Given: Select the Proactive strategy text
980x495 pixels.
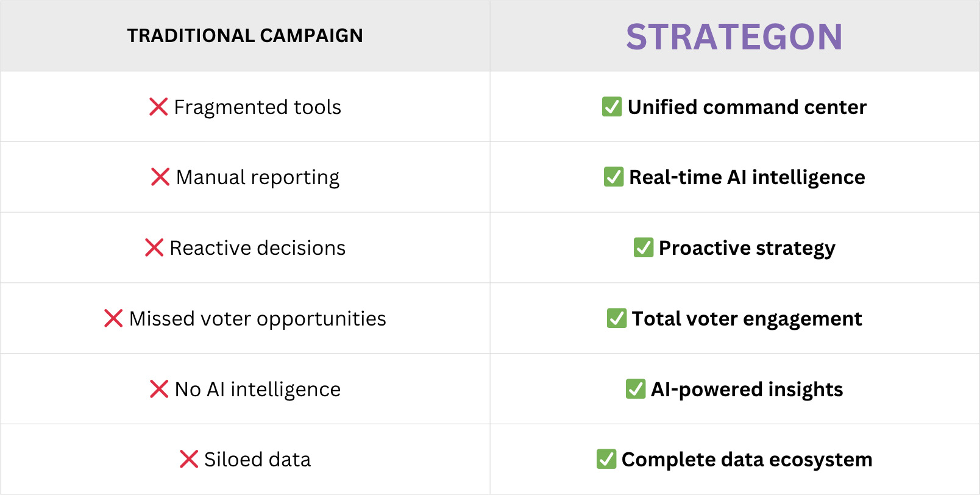Looking at the screenshot, I should [x=747, y=248].
